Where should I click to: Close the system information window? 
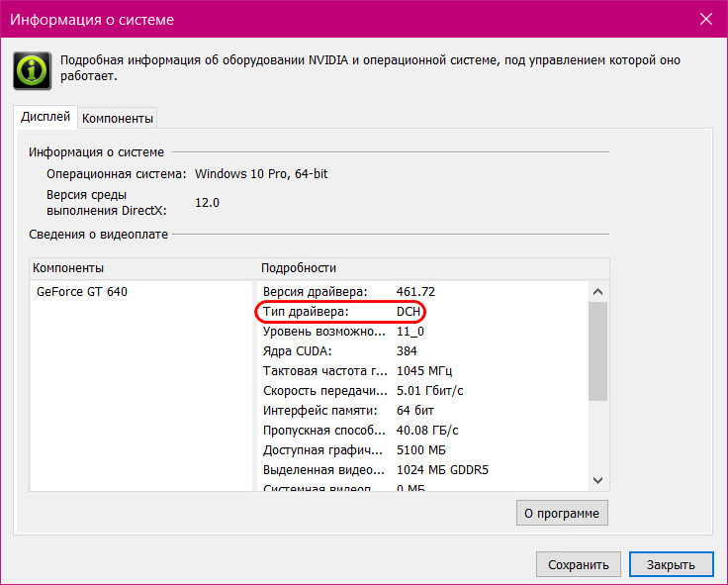(705, 19)
